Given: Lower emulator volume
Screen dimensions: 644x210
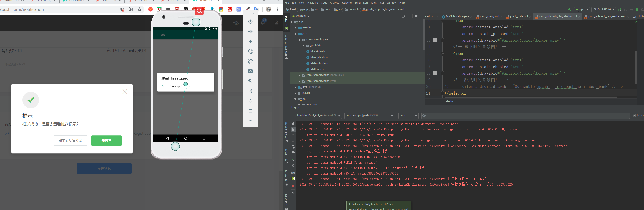Looking at the screenshot, I should 250,41.
